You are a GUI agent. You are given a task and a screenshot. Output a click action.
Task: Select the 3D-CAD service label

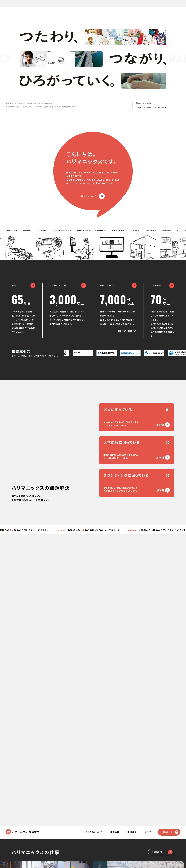click(136, 230)
